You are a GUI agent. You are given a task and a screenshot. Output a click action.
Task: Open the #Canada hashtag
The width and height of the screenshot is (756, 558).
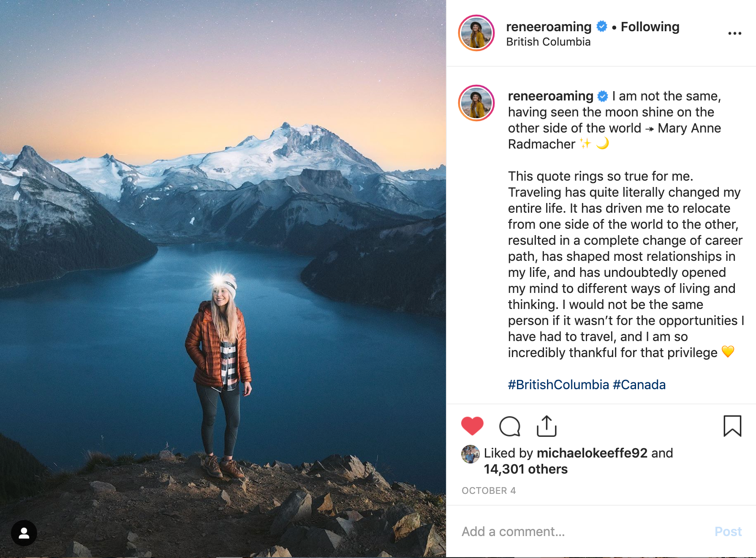[639, 385]
